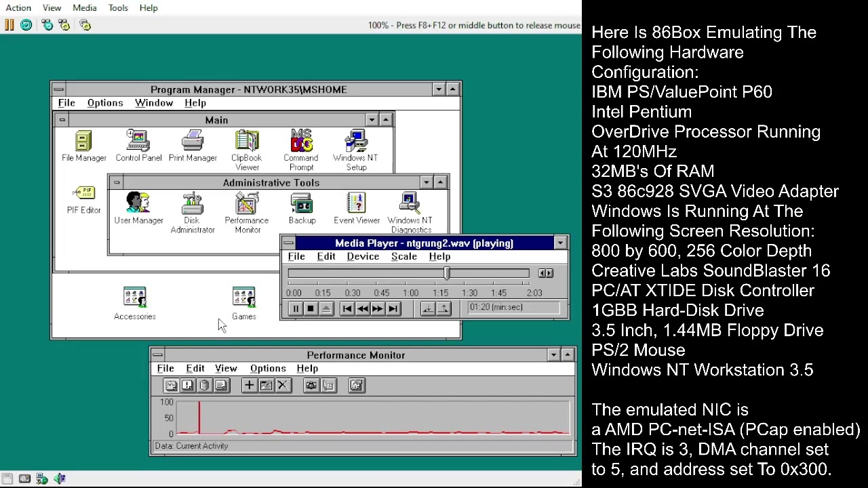Select Print Manager icon
This screenshot has width=868, height=488.
[x=193, y=146]
